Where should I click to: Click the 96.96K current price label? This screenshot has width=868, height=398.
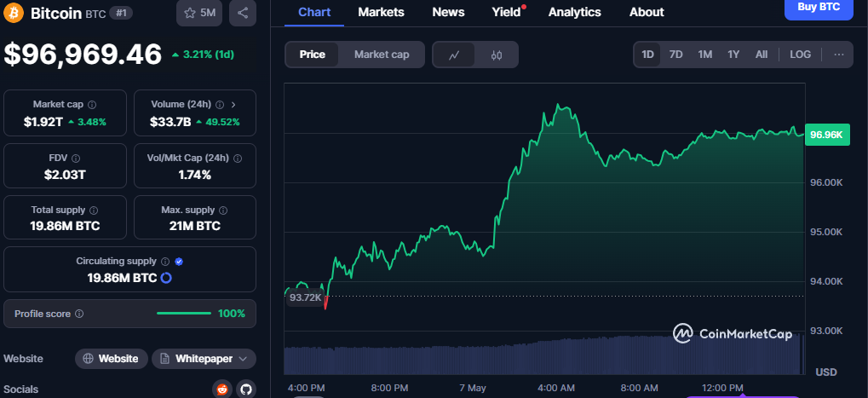click(x=826, y=135)
